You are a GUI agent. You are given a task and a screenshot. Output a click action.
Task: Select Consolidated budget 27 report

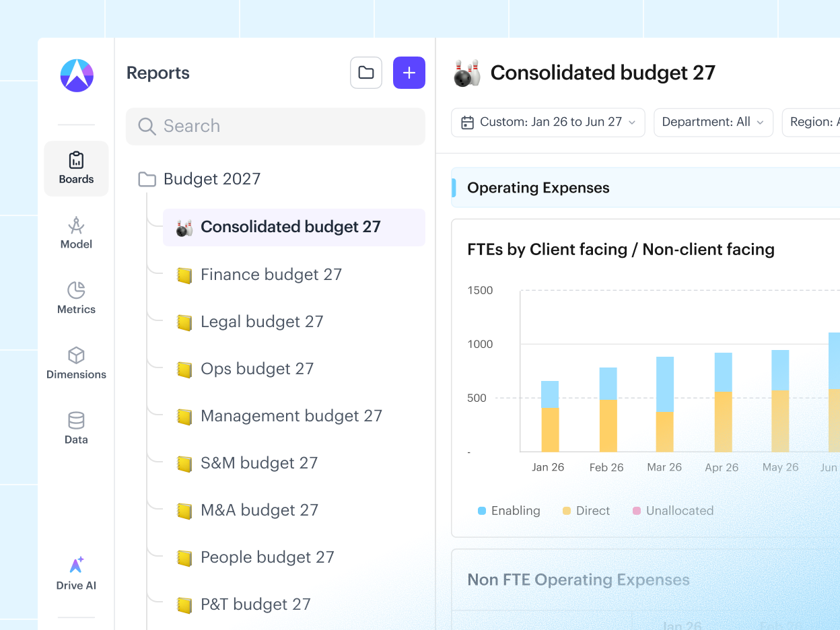click(x=294, y=227)
